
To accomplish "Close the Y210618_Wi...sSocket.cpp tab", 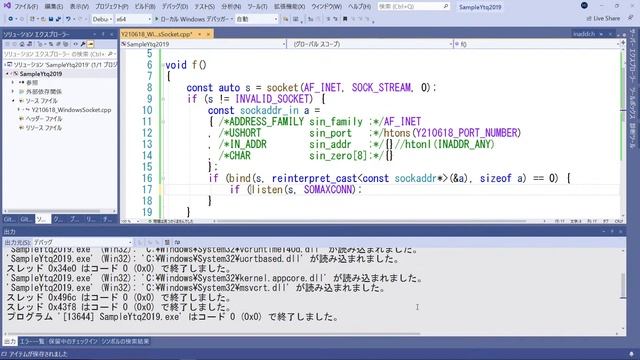I will [x=208, y=34].
